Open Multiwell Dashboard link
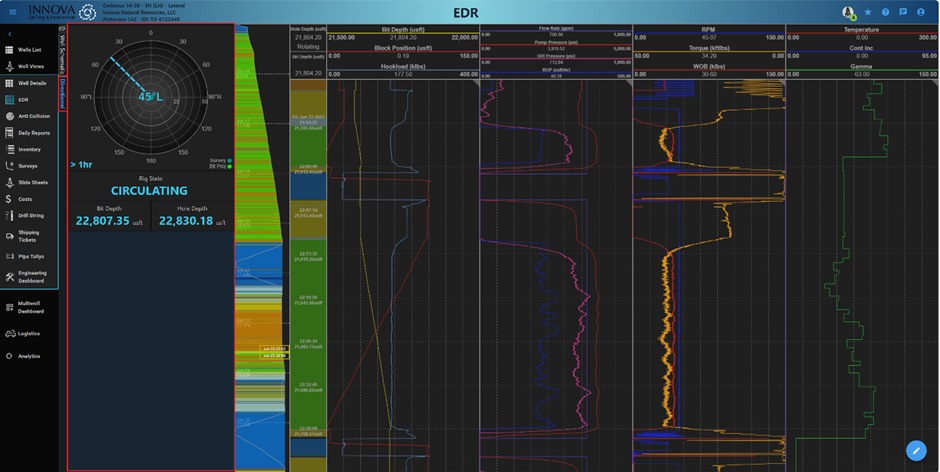The width and height of the screenshot is (940, 472). pyautogui.click(x=31, y=307)
